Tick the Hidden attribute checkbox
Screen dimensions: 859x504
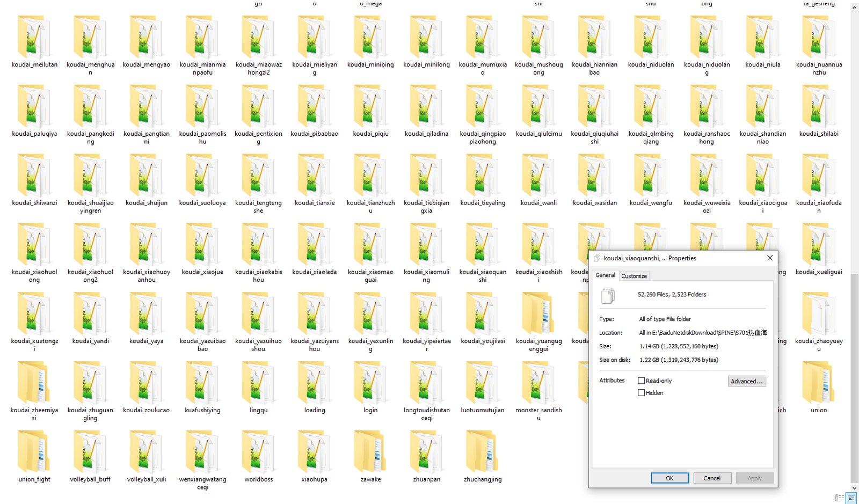pos(641,393)
